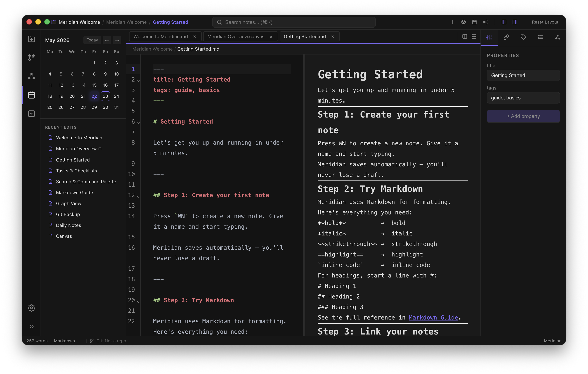Edit the title property field
This screenshot has height=374, width=588.
point(523,75)
